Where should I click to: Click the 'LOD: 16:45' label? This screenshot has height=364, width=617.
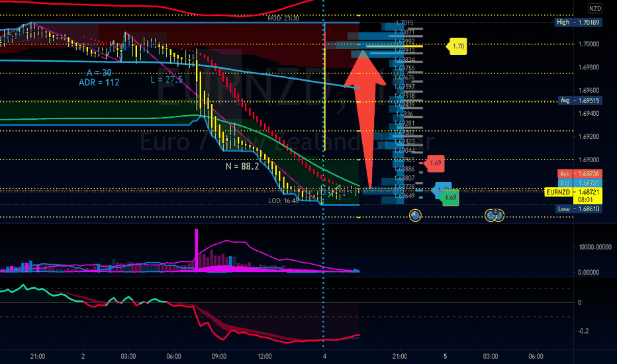pyautogui.click(x=283, y=201)
